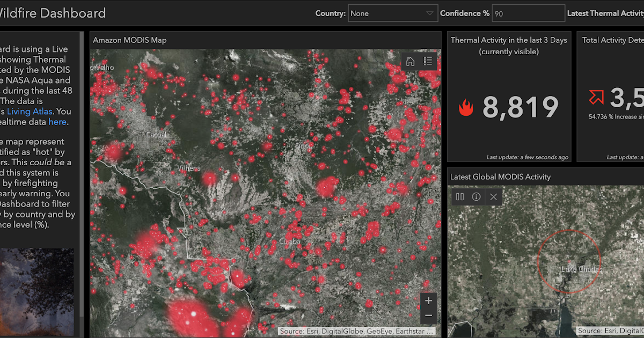Image resolution: width=644 pixels, height=338 pixels.
Task: Click the realtime data 'here' link
Action: pyautogui.click(x=57, y=122)
